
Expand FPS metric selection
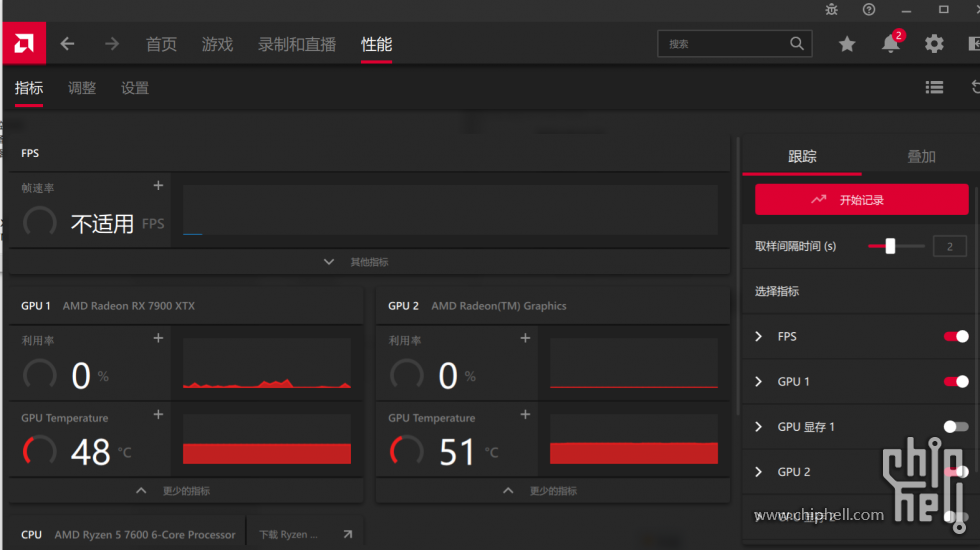(x=759, y=336)
